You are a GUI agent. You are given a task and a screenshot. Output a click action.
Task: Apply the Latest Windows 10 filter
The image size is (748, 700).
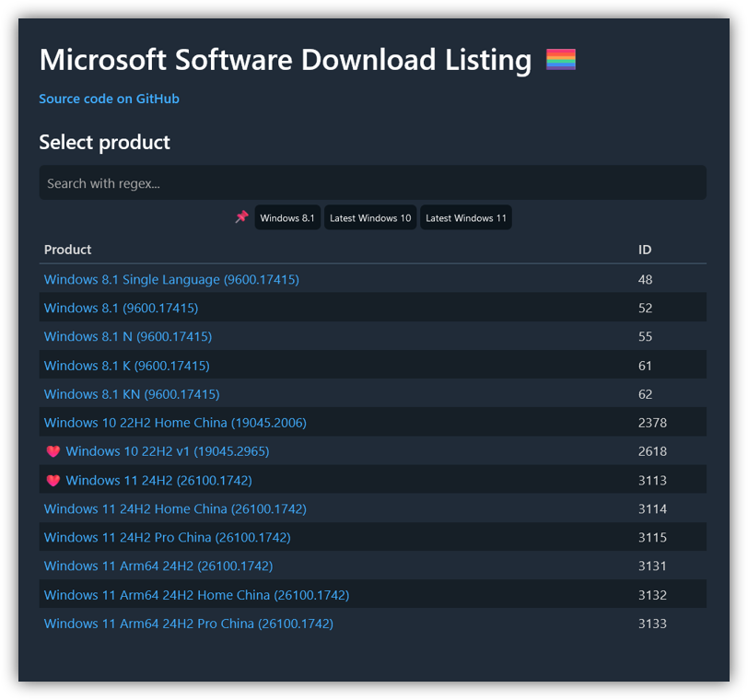click(x=370, y=218)
